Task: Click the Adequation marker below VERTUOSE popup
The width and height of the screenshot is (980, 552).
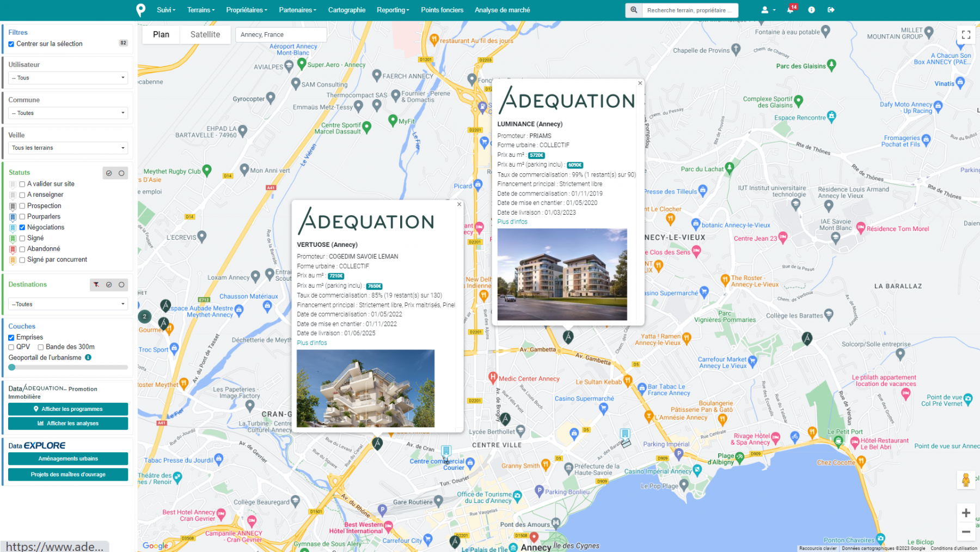Action: click(377, 443)
